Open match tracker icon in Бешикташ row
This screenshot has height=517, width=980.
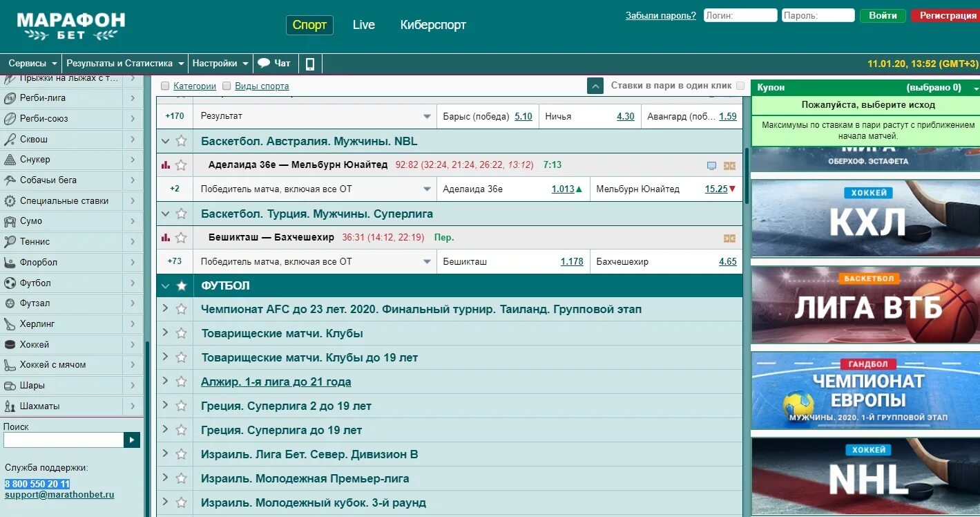729,238
